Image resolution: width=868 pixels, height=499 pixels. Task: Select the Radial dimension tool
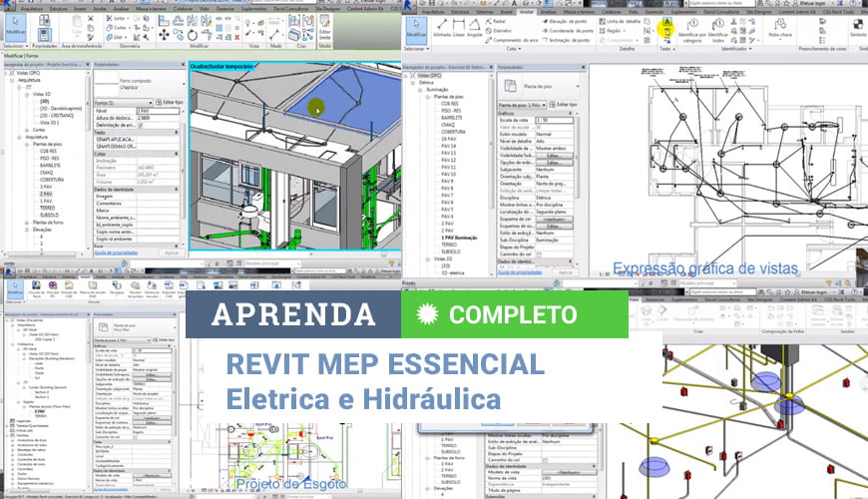click(x=496, y=21)
